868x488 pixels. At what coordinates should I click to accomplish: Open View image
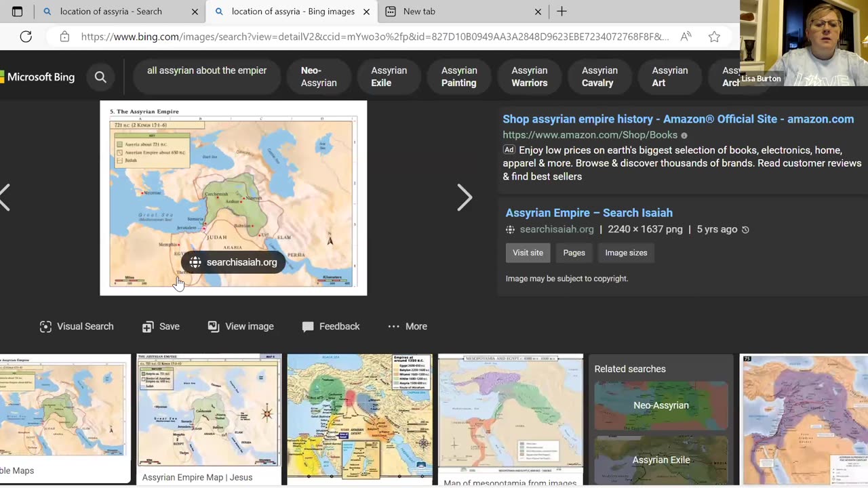[x=241, y=327]
